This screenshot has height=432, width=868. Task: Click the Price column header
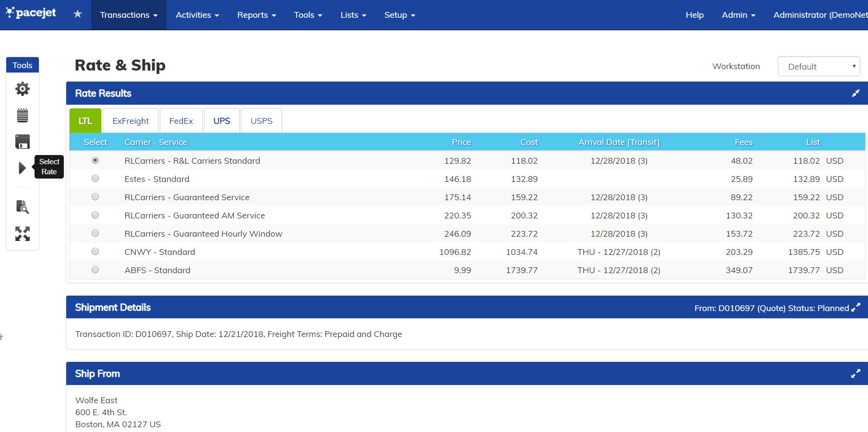(x=462, y=142)
